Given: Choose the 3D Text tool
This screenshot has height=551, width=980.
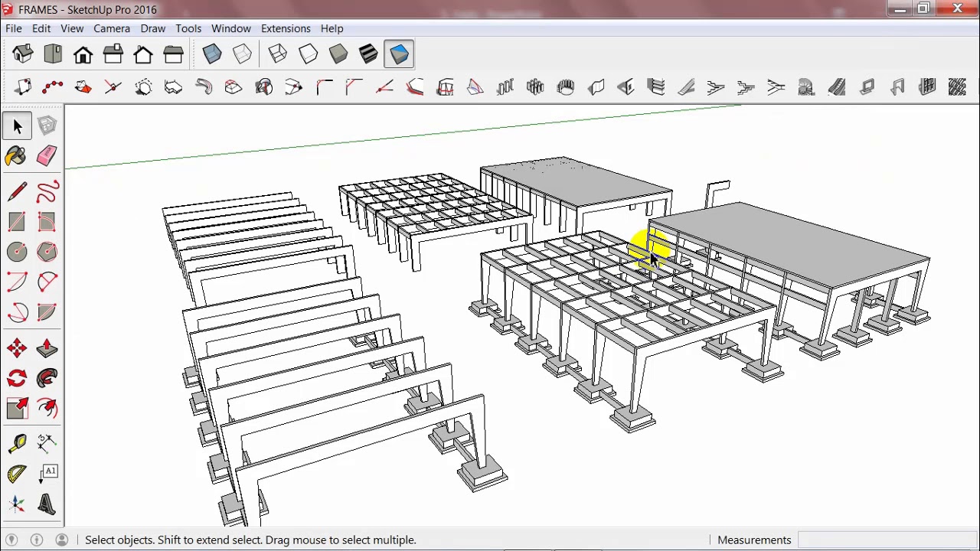Looking at the screenshot, I should point(47,504).
